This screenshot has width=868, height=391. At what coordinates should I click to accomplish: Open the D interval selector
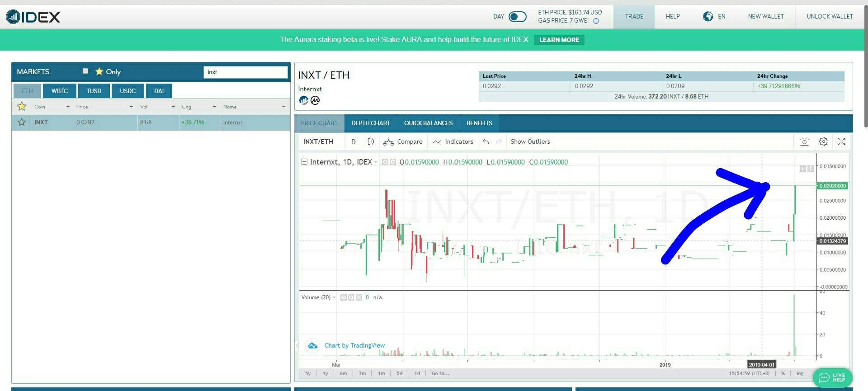point(354,142)
